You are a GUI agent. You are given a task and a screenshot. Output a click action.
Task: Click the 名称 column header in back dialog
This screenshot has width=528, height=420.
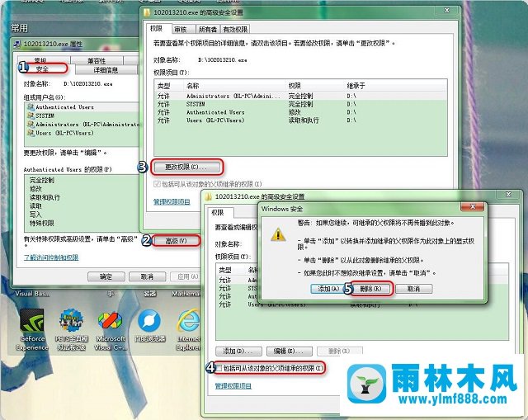235,86
